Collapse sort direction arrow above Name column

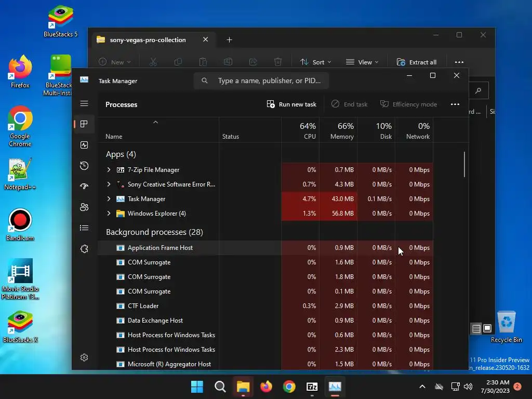(155, 122)
